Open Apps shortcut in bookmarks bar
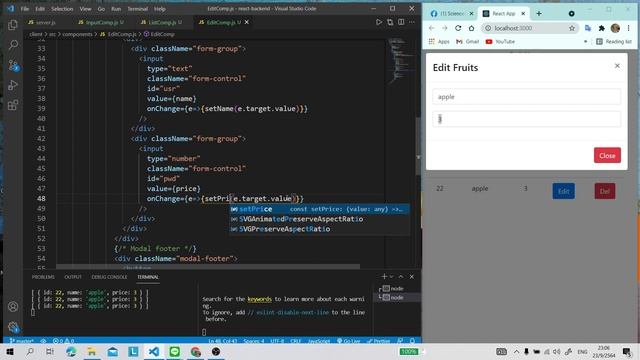Image resolution: width=640 pixels, height=360 pixels. [x=439, y=42]
